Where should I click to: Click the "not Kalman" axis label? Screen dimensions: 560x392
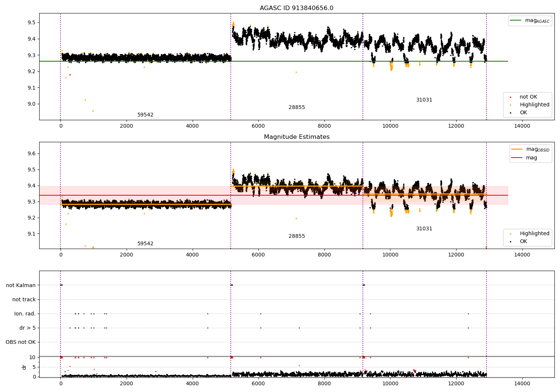point(21,286)
